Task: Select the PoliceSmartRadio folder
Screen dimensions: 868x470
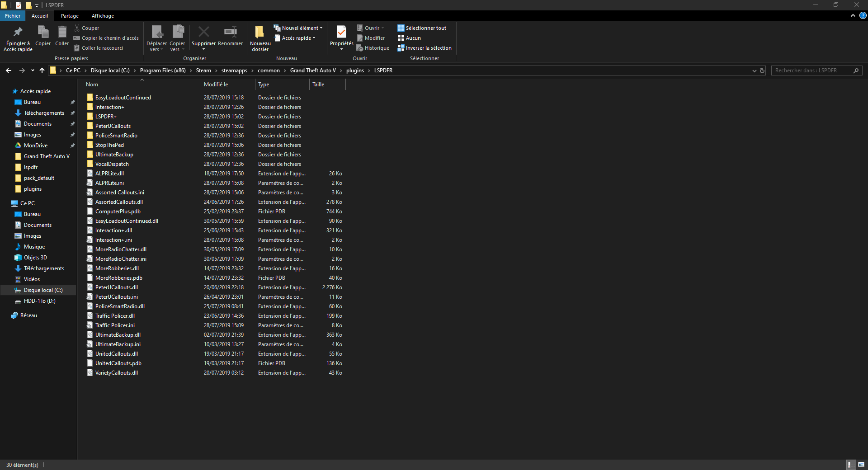Action: click(x=116, y=136)
